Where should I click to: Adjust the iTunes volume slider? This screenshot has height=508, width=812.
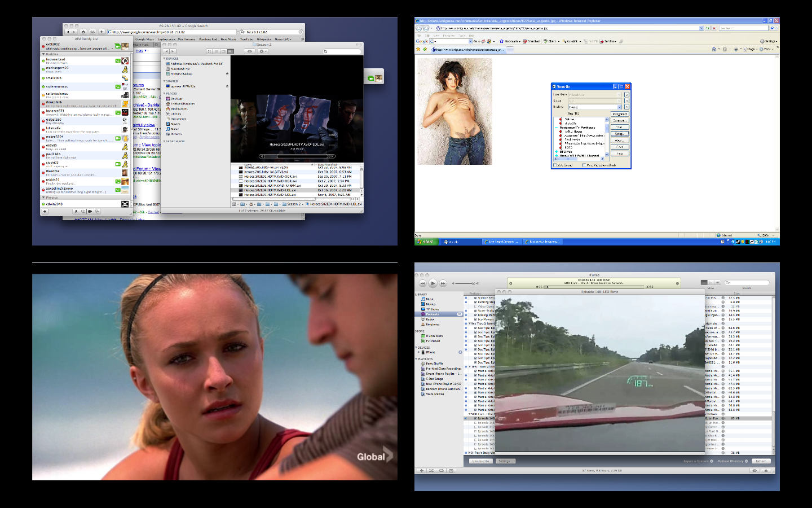(465, 283)
